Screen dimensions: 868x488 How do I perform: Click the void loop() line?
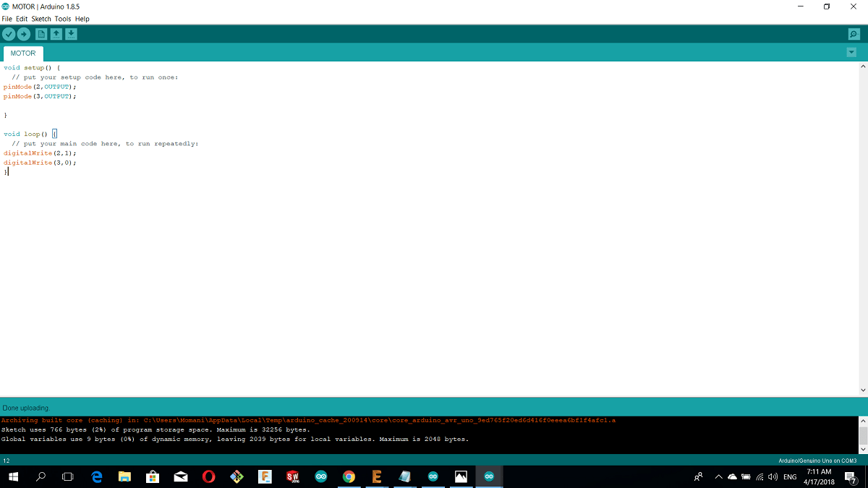(30, 134)
